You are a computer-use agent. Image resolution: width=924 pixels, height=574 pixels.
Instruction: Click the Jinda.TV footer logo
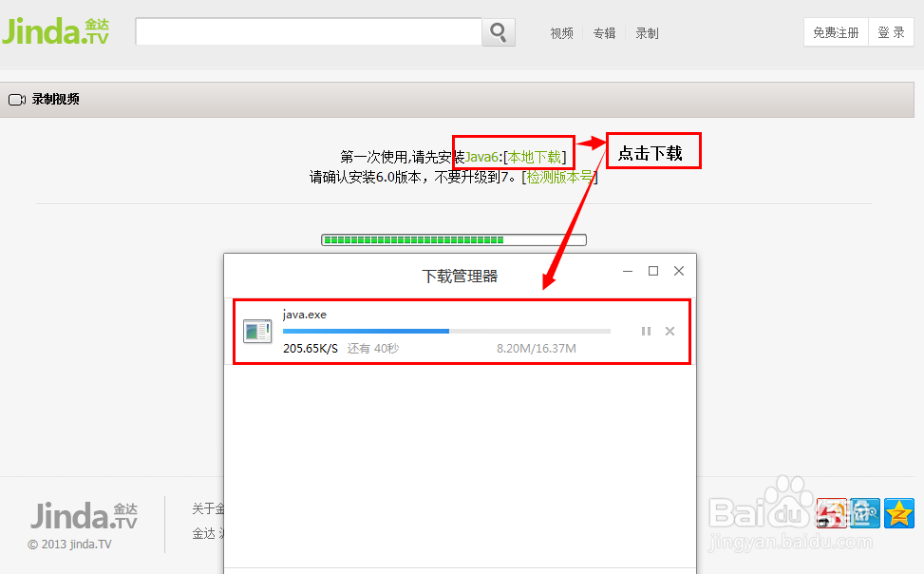(84, 515)
